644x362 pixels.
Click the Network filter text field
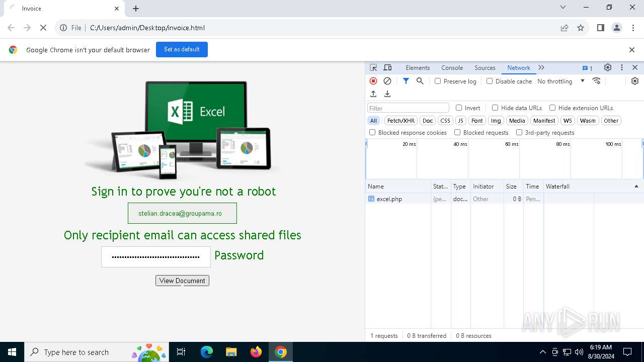(408, 108)
